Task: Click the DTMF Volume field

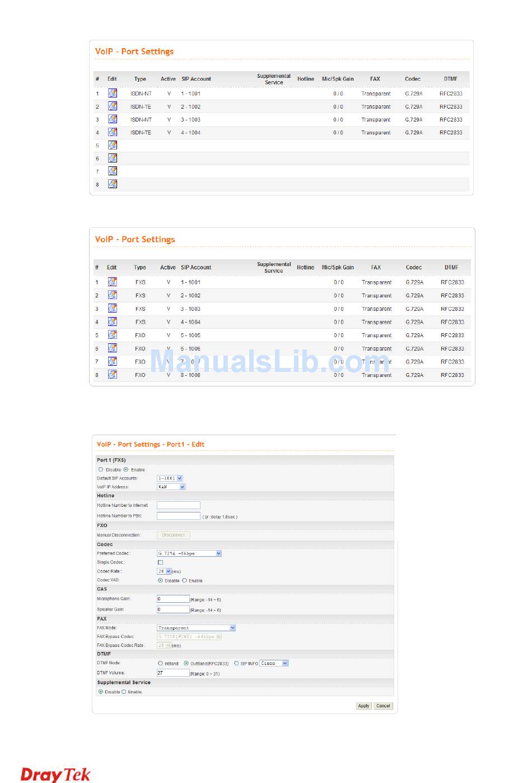Action: click(x=173, y=673)
